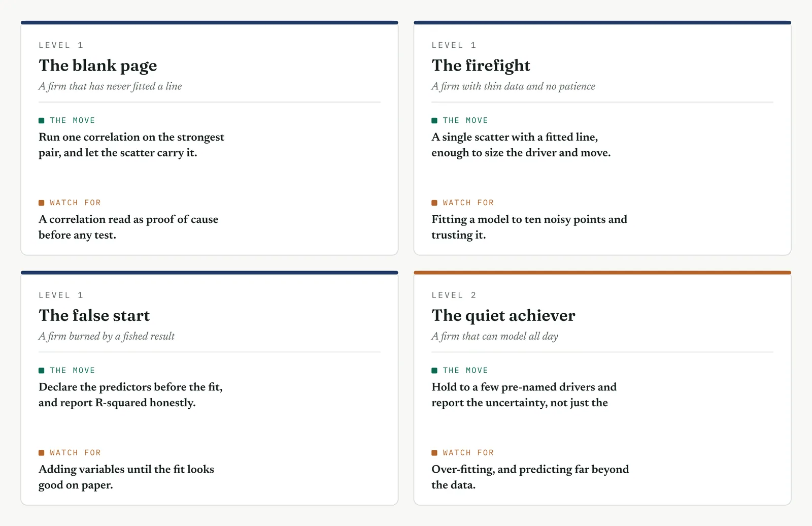Click orange square icon in The false start card

coord(42,452)
